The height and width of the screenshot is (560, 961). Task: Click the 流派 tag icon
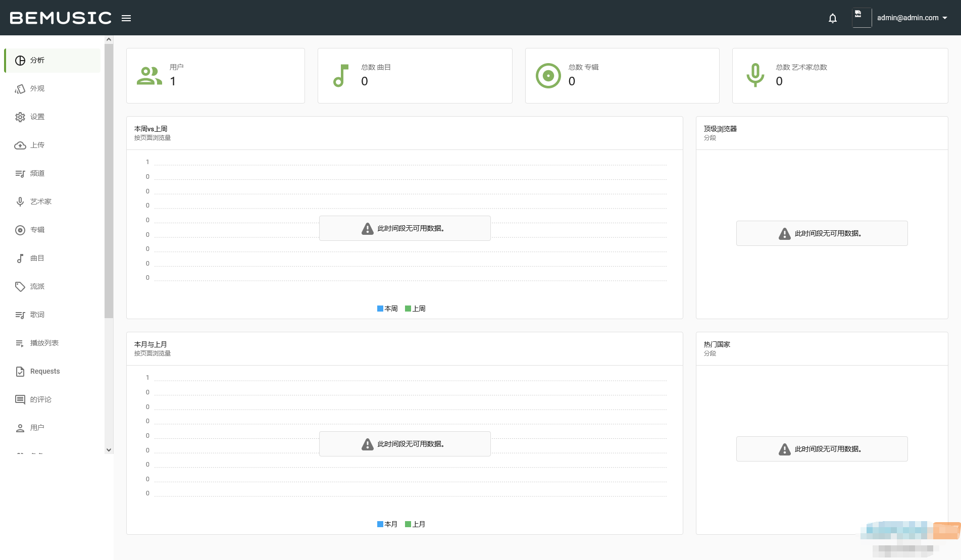click(20, 287)
